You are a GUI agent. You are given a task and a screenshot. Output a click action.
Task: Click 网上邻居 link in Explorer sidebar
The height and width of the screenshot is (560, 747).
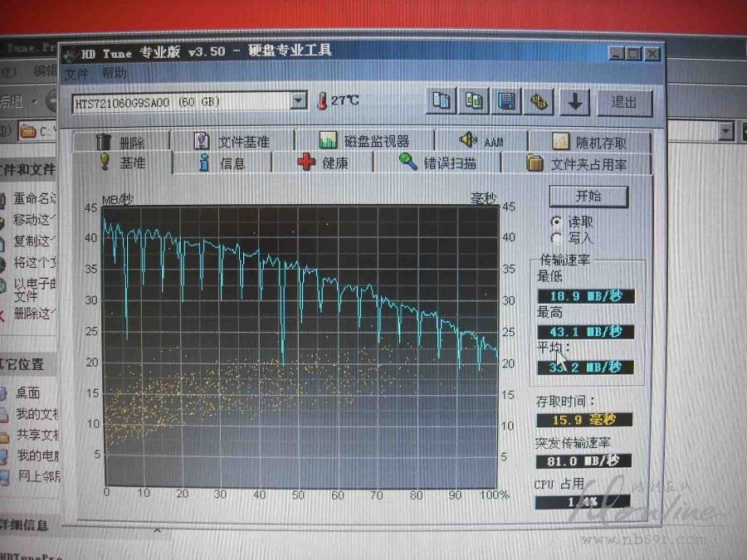pyautogui.click(x=38, y=476)
